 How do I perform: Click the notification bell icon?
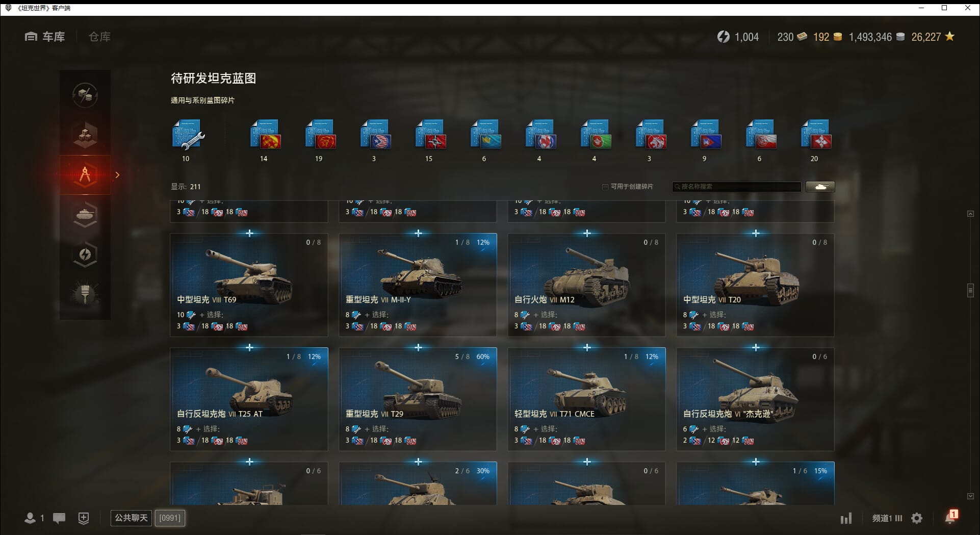click(x=950, y=518)
